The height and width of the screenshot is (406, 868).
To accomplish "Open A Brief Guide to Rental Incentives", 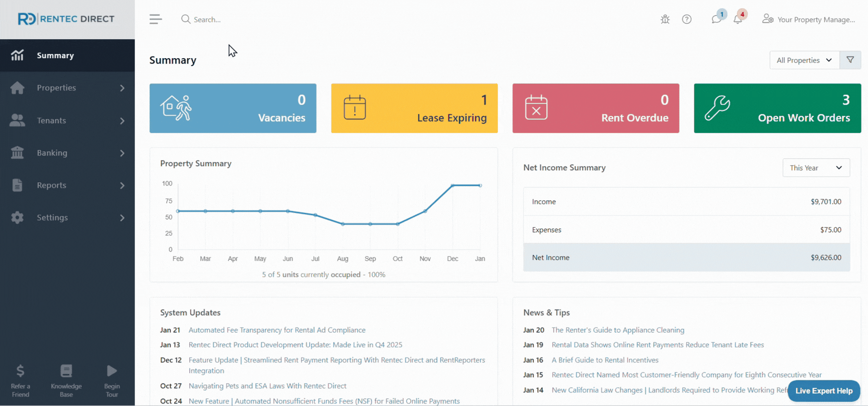I will (605, 360).
